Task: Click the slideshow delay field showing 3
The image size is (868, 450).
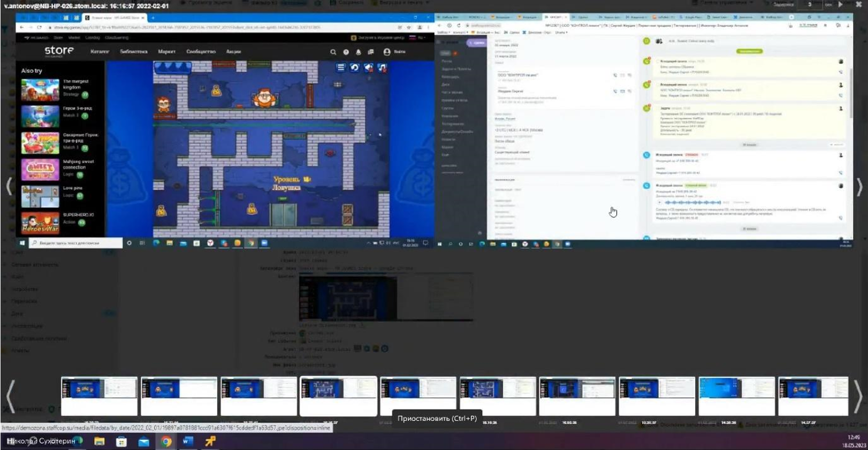Action: click(x=810, y=4)
